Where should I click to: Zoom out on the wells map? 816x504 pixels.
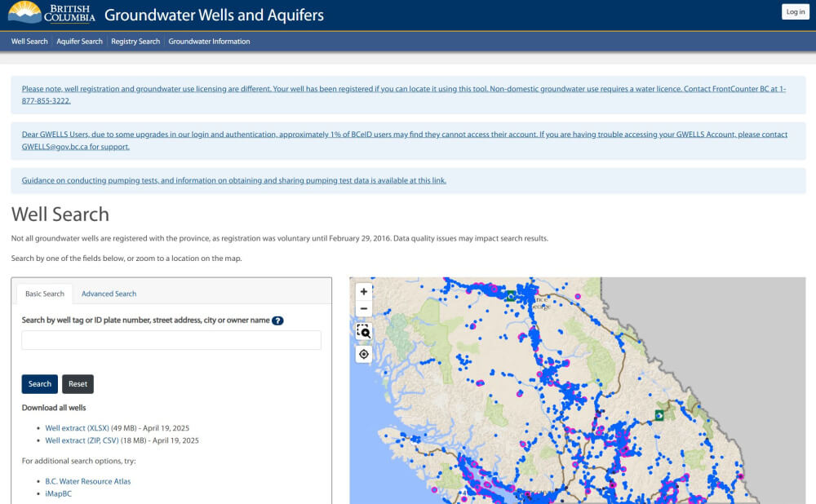click(x=364, y=309)
